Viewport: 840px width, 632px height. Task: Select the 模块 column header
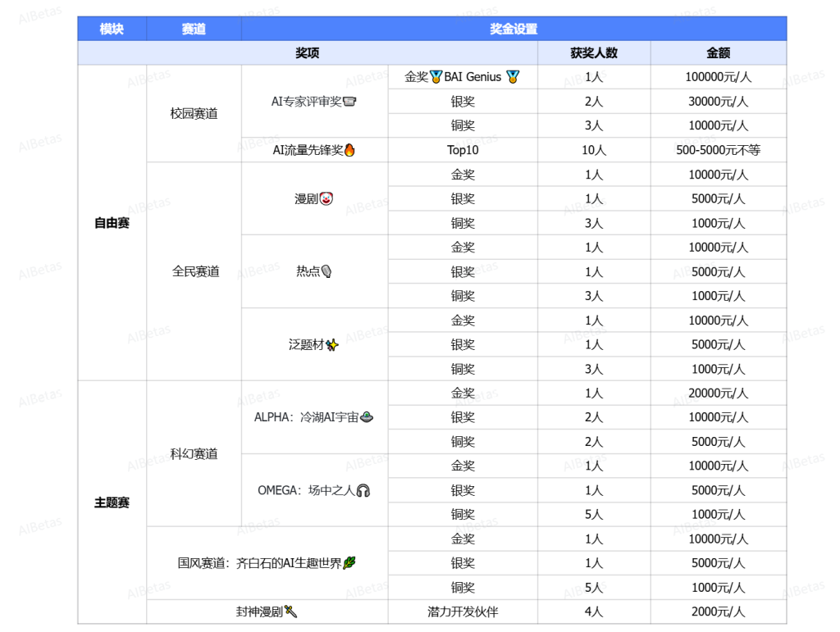click(x=112, y=29)
